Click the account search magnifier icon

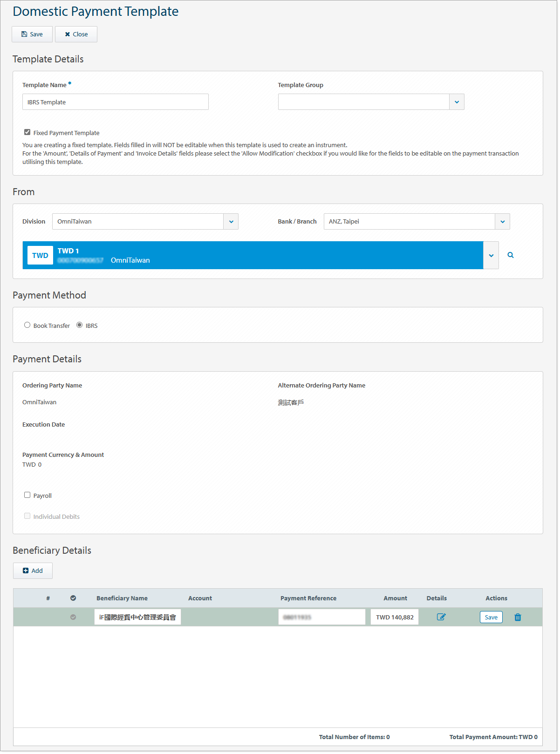point(511,255)
